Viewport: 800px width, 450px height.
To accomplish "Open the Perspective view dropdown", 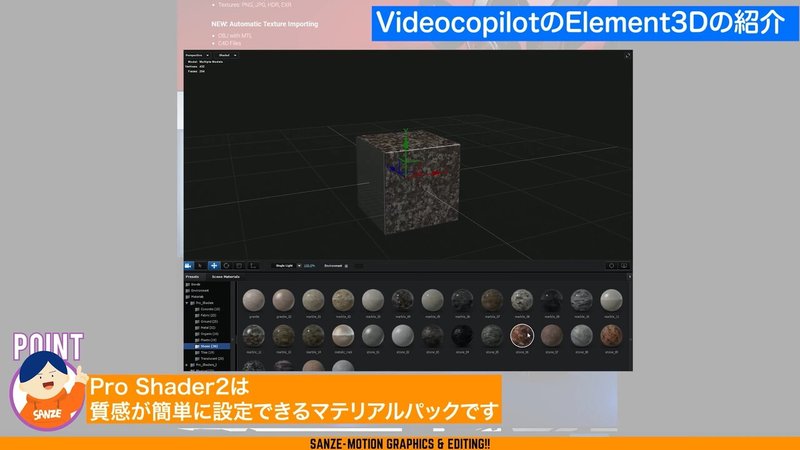I will tap(197, 55).
